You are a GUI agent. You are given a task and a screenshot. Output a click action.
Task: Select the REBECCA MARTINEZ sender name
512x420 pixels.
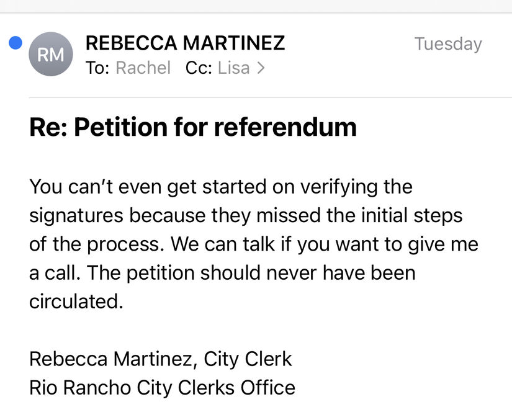point(185,43)
